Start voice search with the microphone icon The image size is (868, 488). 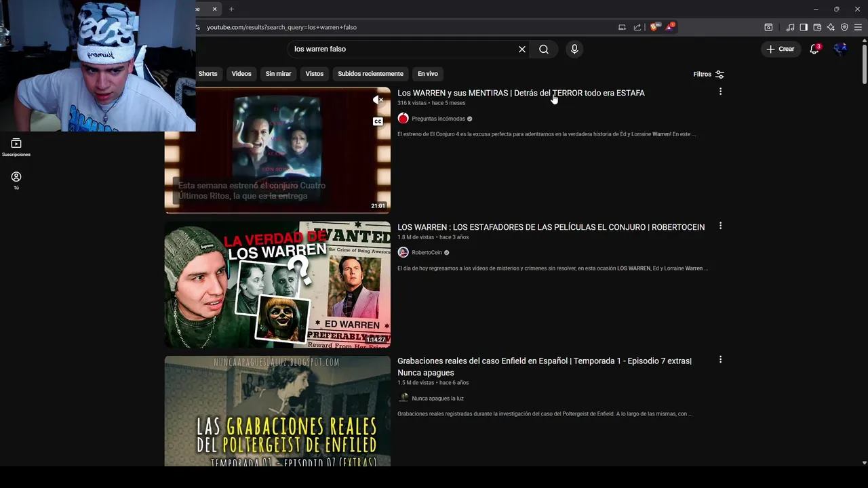click(574, 49)
